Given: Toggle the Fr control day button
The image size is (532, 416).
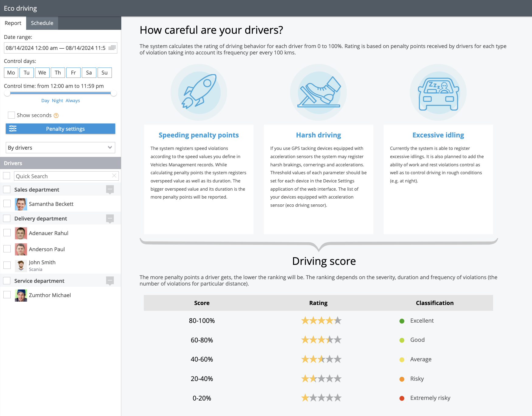Looking at the screenshot, I should pyautogui.click(x=73, y=73).
